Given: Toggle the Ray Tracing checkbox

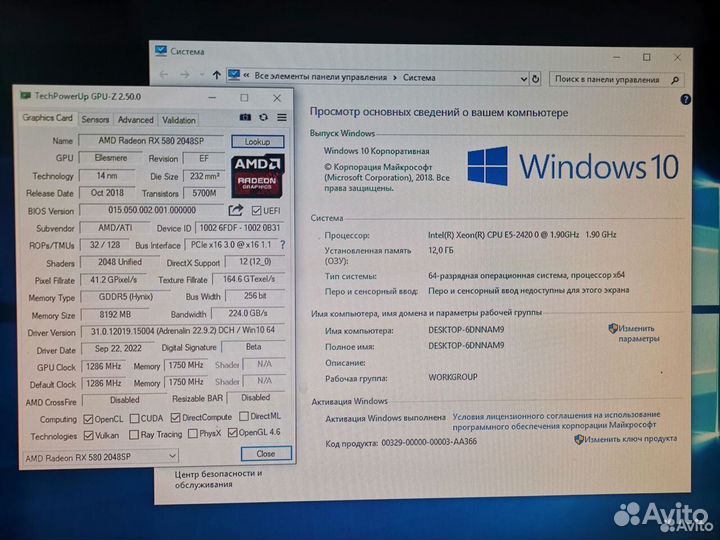Looking at the screenshot, I should pos(134,434).
